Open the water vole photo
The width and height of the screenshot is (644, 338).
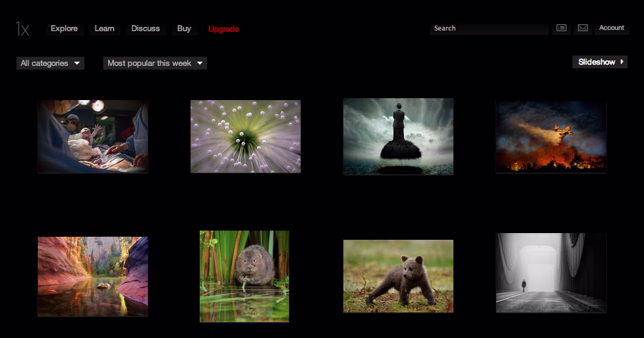tap(244, 276)
